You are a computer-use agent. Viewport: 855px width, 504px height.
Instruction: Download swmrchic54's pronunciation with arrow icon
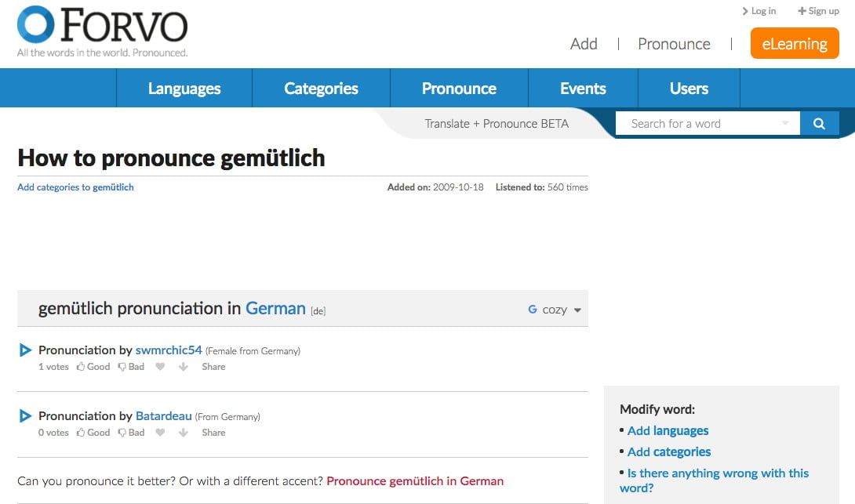[x=184, y=367]
